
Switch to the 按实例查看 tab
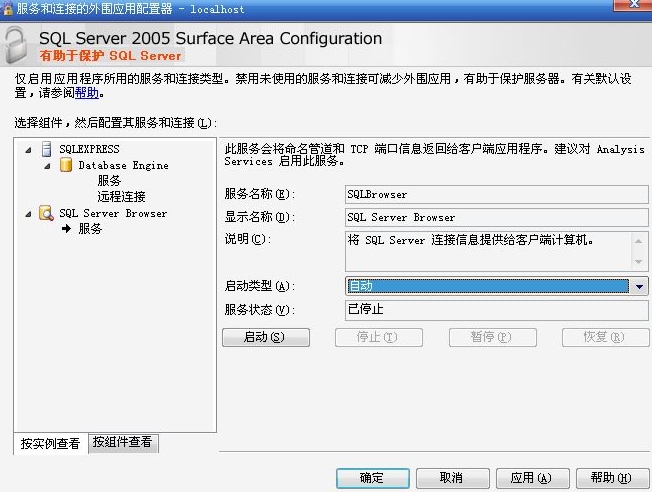50,443
